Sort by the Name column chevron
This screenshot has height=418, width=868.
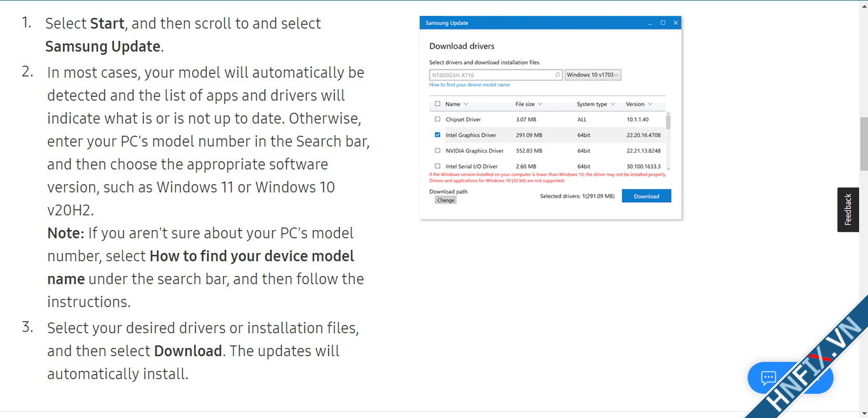pos(466,104)
